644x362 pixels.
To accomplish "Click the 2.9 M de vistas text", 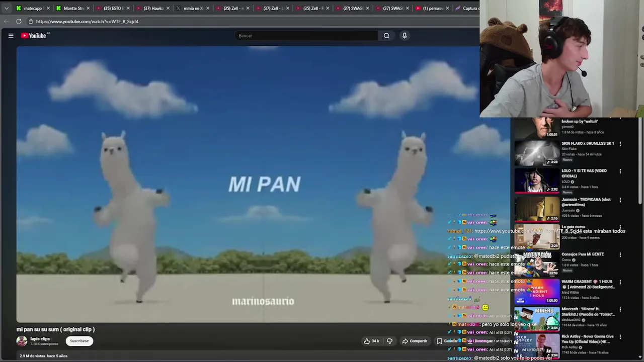I will (32, 356).
